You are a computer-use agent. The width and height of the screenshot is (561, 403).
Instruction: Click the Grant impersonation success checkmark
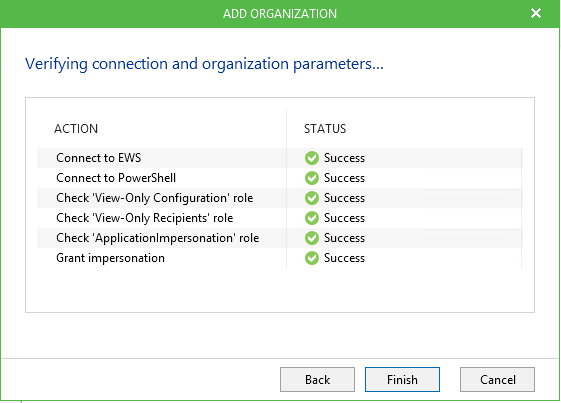[x=312, y=258]
